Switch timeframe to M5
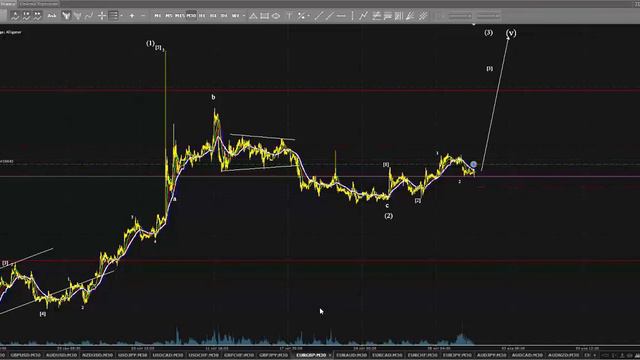 pyautogui.click(x=169, y=16)
